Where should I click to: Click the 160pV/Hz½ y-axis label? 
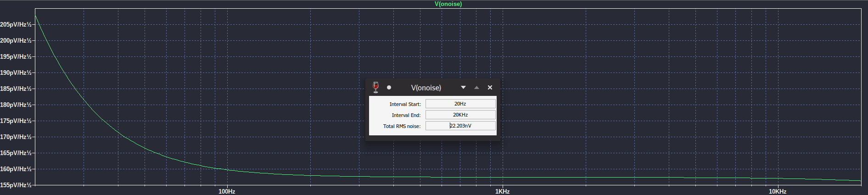tap(16, 169)
